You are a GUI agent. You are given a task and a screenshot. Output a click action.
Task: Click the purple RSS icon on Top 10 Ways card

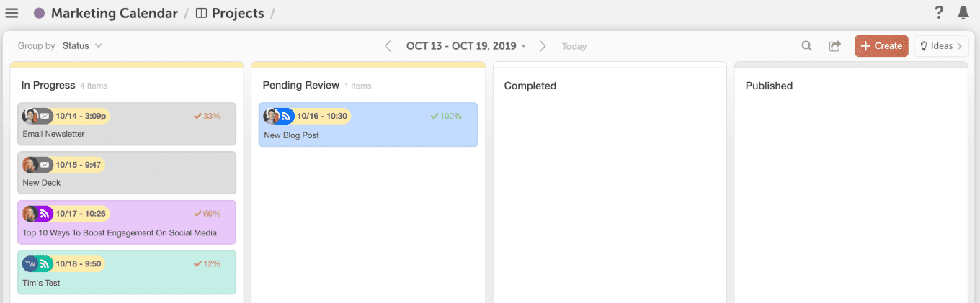(x=45, y=214)
